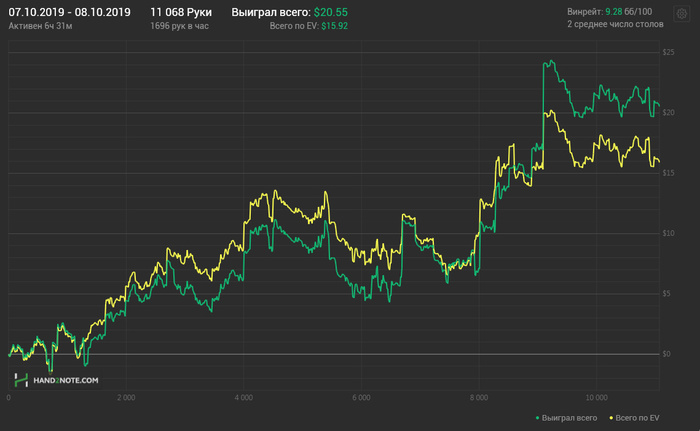
Task: Toggle the green 'Выиграл всего' legend series
Action: [570, 416]
